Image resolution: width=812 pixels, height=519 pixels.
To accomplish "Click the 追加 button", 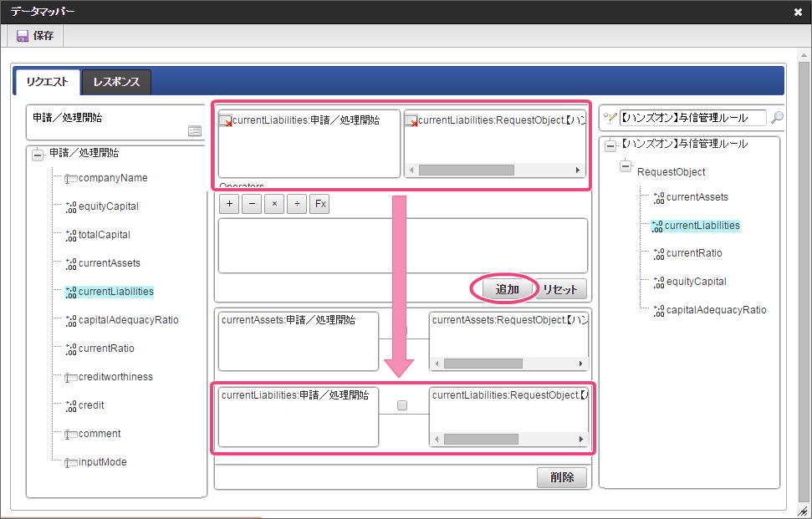I will tap(508, 289).
